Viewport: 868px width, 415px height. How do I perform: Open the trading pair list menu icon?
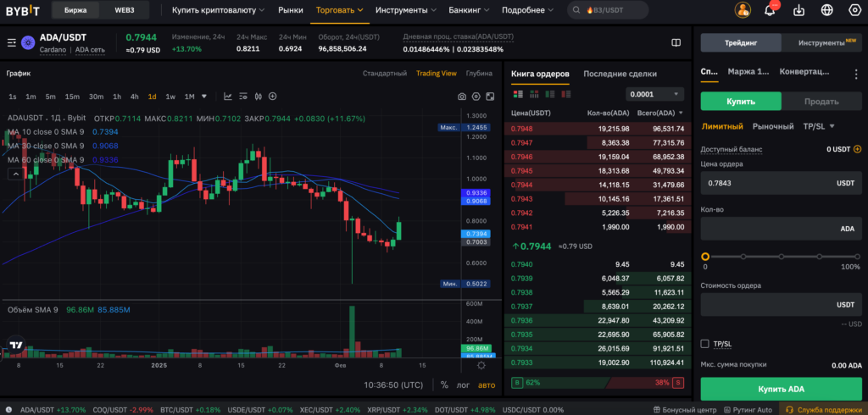click(11, 42)
